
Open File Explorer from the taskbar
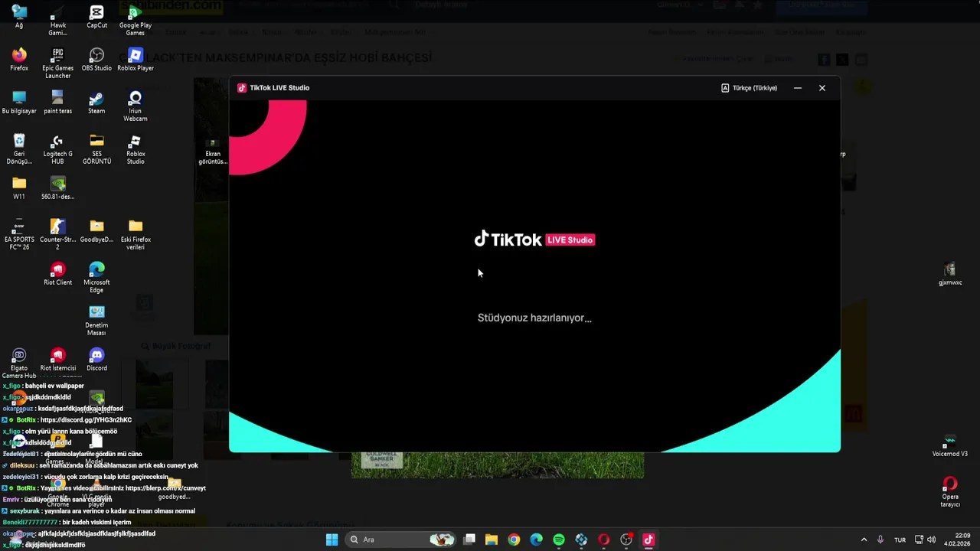pos(492,540)
